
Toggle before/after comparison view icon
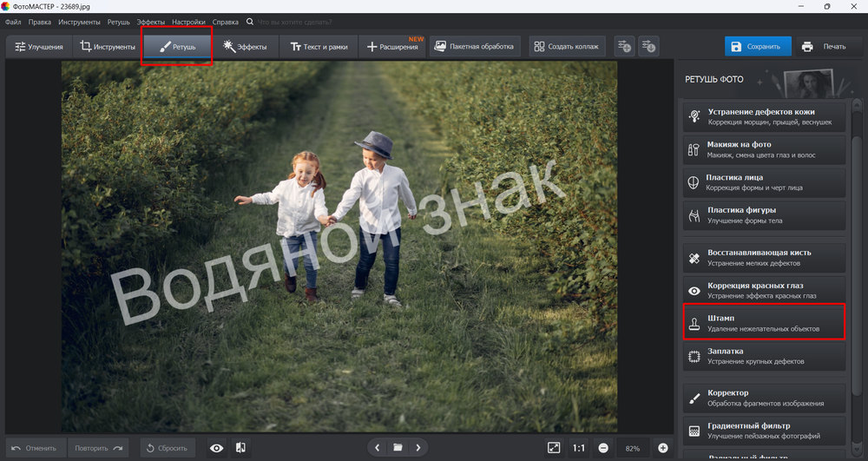tap(240, 448)
